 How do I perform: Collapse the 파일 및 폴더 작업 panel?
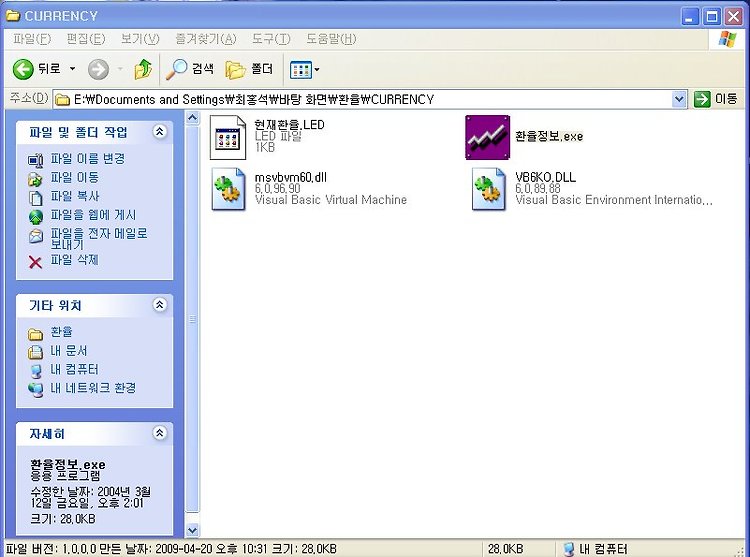coord(159,131)
